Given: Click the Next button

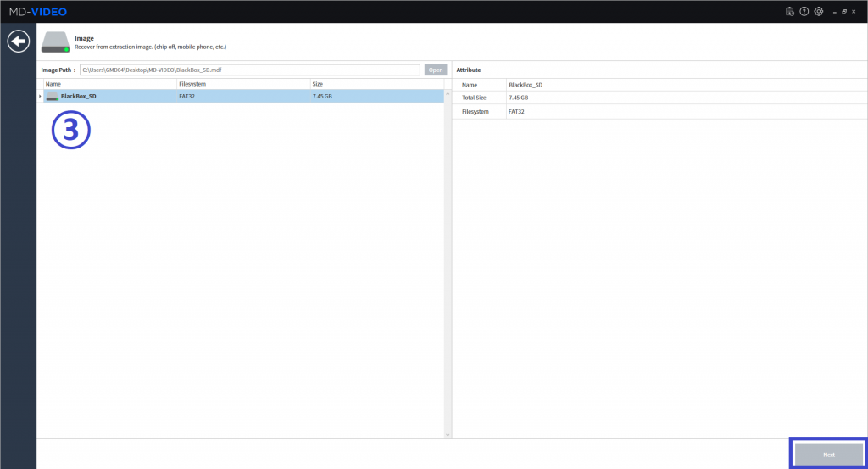Looking at the screenshot, I should click(829, 455).
